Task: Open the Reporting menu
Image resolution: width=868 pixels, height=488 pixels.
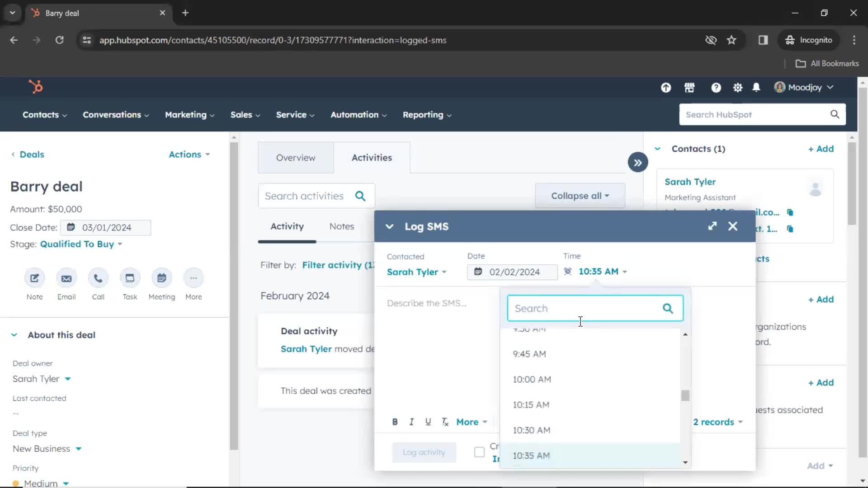Action: tap(427, 115)
